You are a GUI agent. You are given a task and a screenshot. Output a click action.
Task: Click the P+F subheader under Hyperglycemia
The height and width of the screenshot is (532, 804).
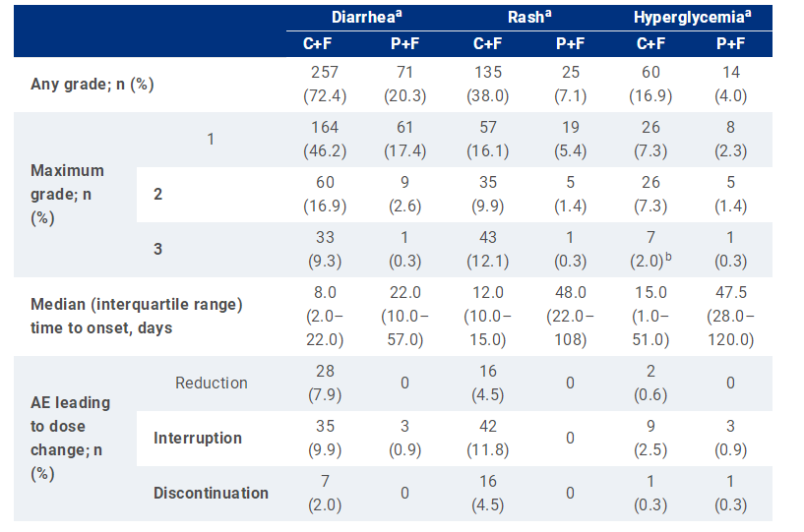point(729,44)
